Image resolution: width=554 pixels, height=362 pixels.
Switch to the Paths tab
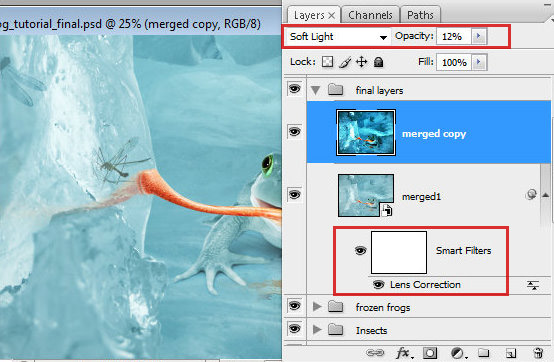pyautogui.click(x=420, y=15)
